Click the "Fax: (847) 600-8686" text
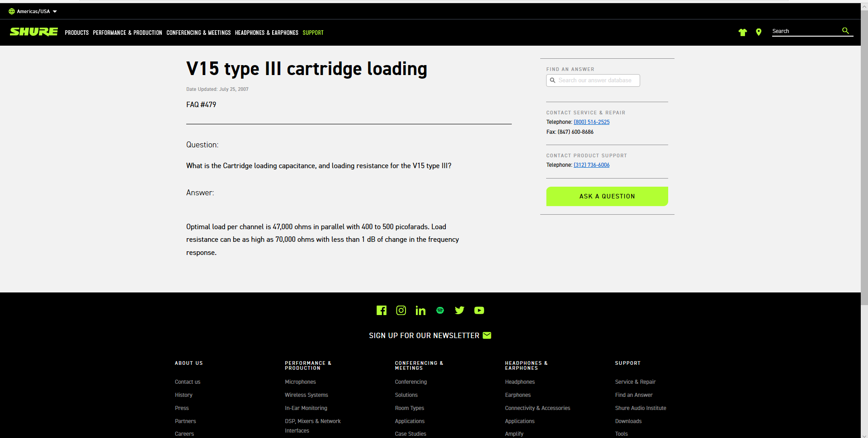Viewport: 868px width, 438px height. (570, 132)
